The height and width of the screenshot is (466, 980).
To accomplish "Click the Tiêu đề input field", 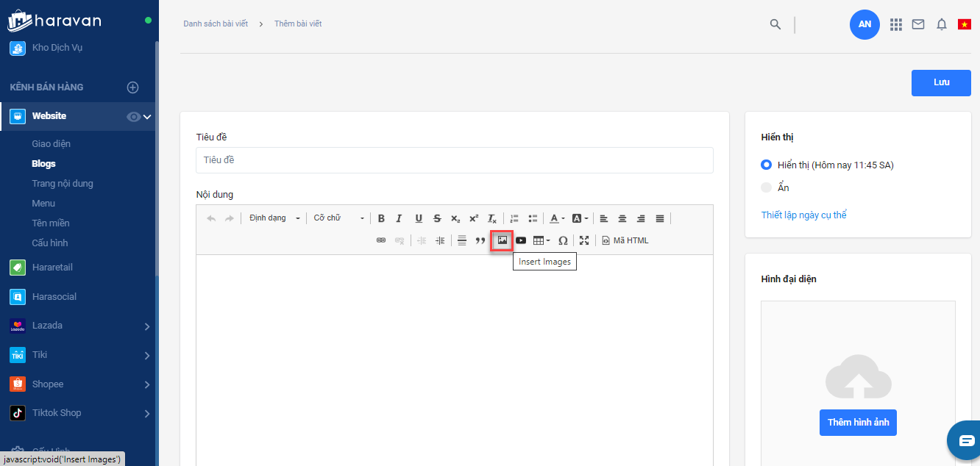I will pyautogui.click(x=455, y=160).
